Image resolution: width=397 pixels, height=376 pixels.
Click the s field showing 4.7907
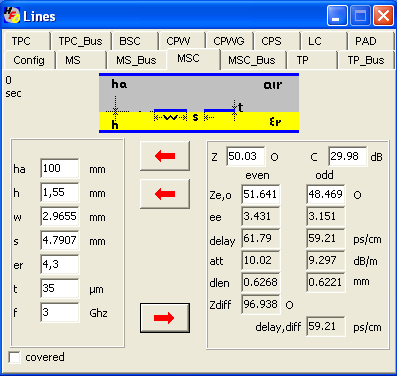pyautogui.click(x=60, y=240)
